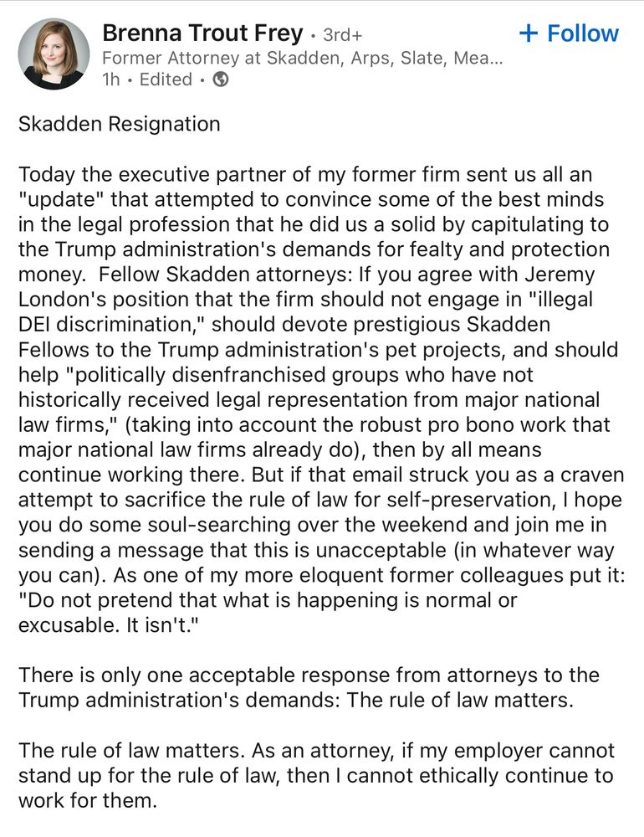Click the globe public visibility icon
The image size is (644, 837).
click(221, 80)
